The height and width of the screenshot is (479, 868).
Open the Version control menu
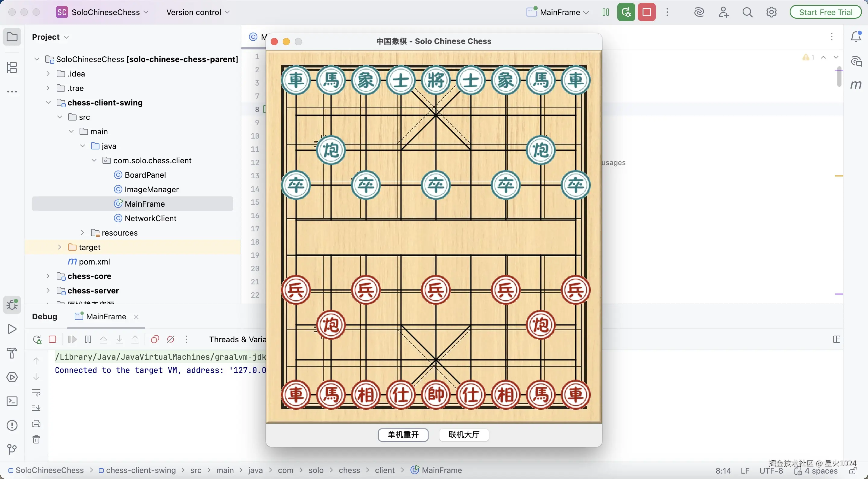(x=198, y=12)
